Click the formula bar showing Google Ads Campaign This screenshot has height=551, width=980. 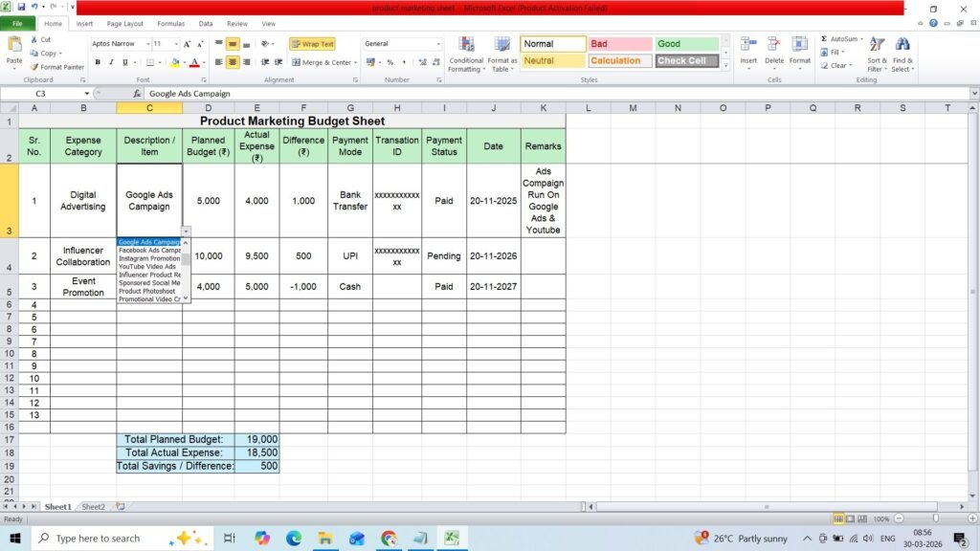coord(556,94)
